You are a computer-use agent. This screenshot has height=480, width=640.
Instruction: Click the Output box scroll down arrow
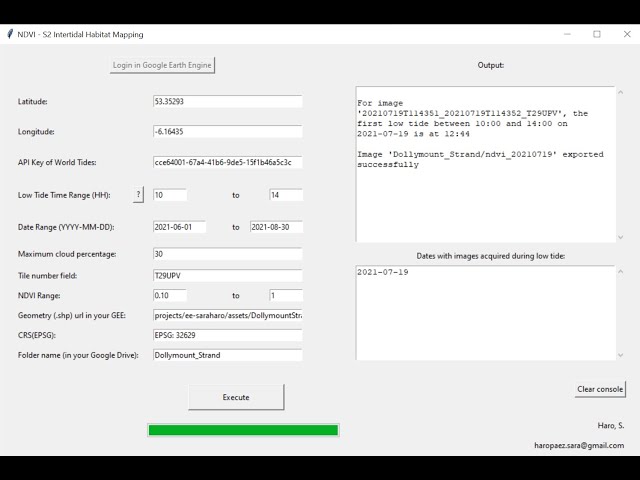pos(620,237)
